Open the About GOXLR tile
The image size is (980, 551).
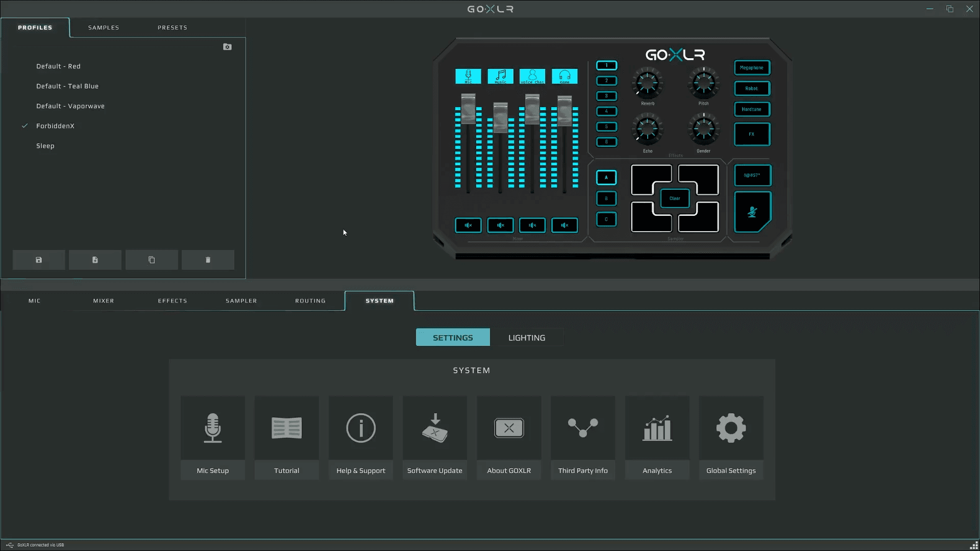coord(509,438)
